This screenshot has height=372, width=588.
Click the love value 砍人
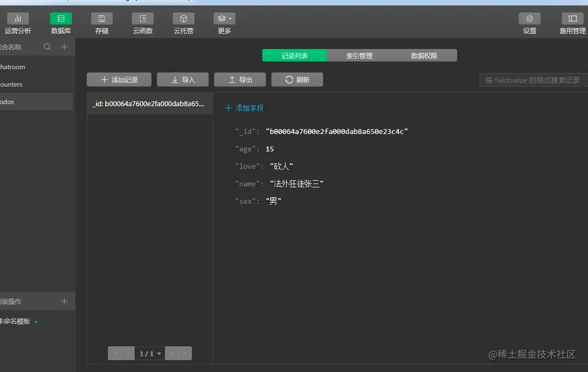281,166
